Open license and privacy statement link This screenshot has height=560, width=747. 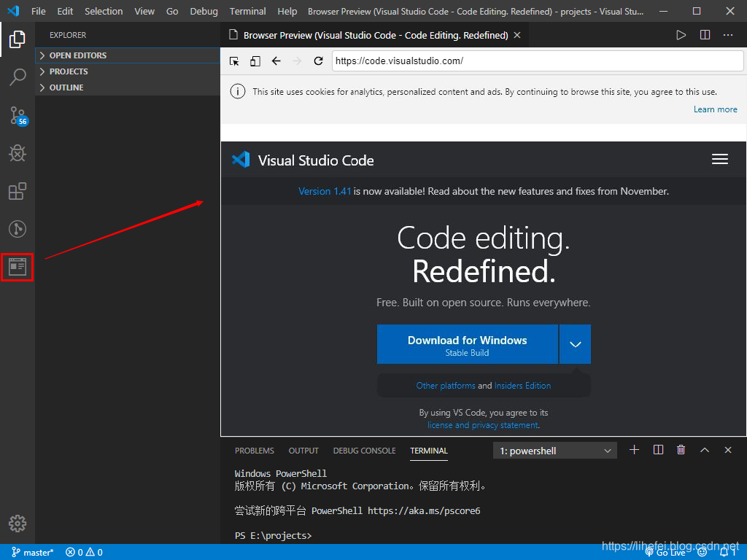click(x=483, y=425)
